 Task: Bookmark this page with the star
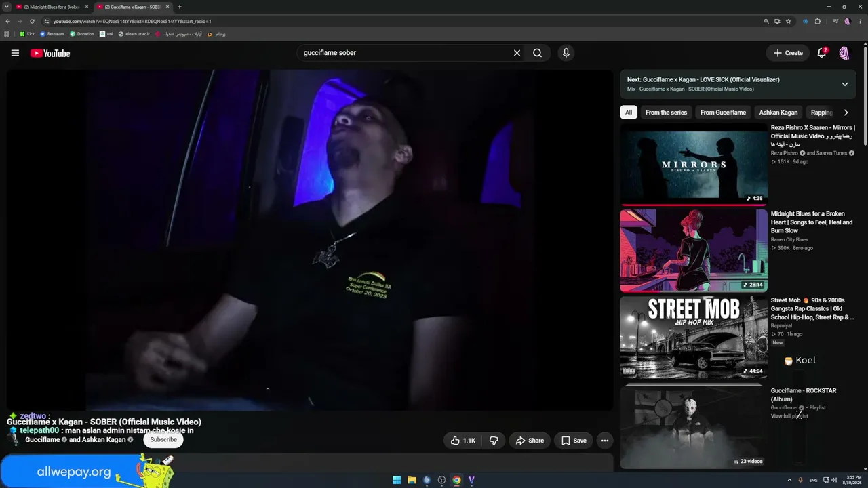point(788,21)
